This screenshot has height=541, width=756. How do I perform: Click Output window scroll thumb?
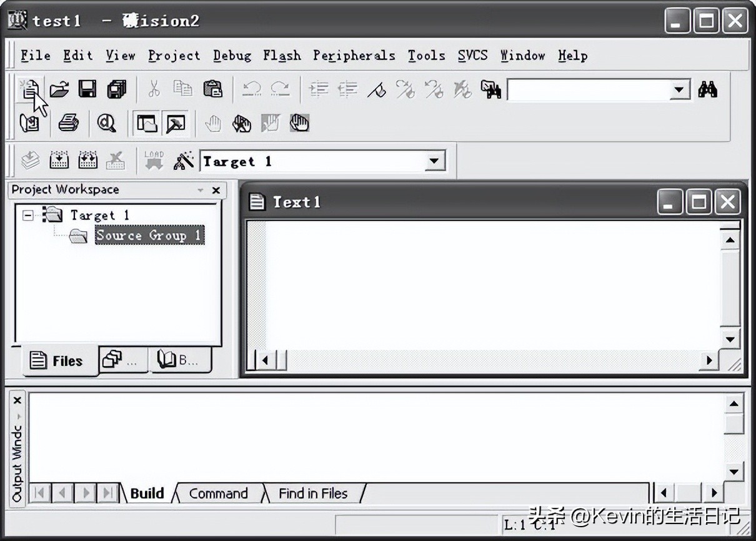(735, 424)
